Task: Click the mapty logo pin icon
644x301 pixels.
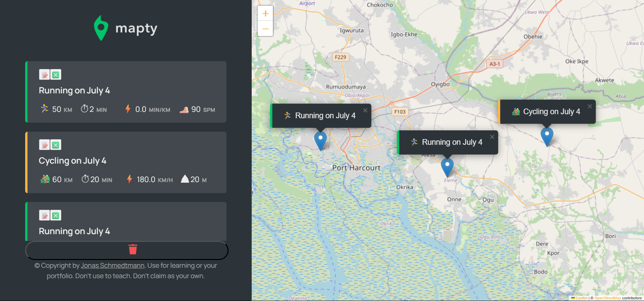Action: [x=101, y=28]
